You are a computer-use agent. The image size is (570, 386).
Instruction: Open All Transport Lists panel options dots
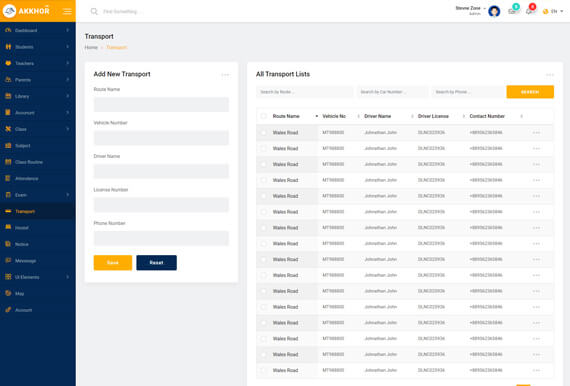[550, 75]
